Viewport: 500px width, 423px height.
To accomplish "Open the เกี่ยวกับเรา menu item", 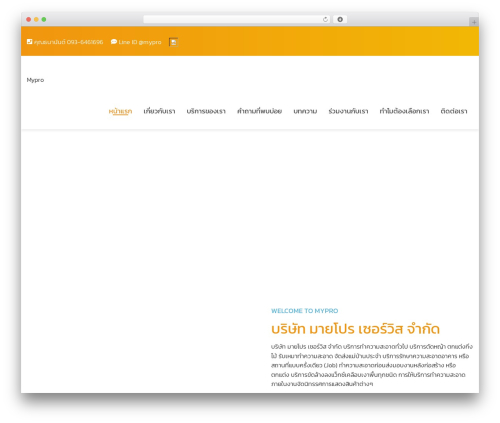I will tap(159, 111).
